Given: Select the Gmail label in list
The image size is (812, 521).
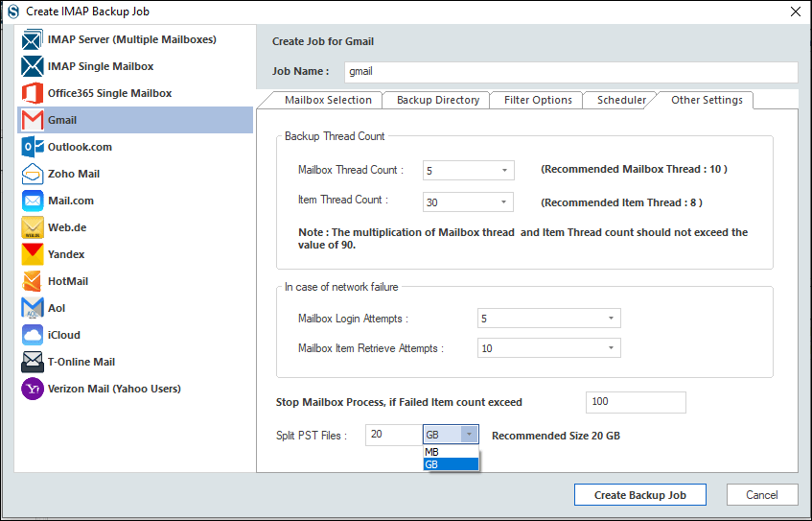Looking at the screenshot, I should (x=62, y=120).
